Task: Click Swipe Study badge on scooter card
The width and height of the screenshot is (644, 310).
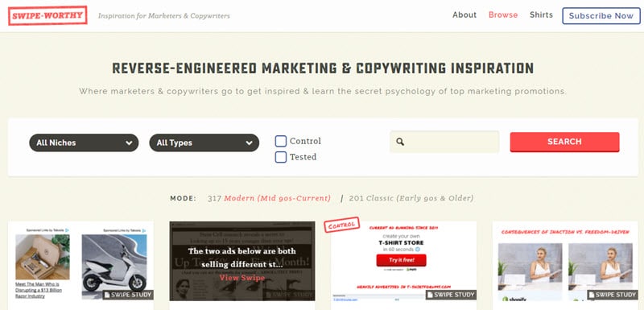Action: [x=128, y=295]
